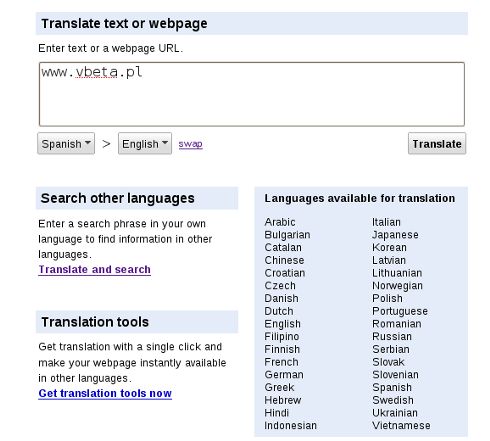
Task: Select German in the languages list
Action: tap(284, 375)
